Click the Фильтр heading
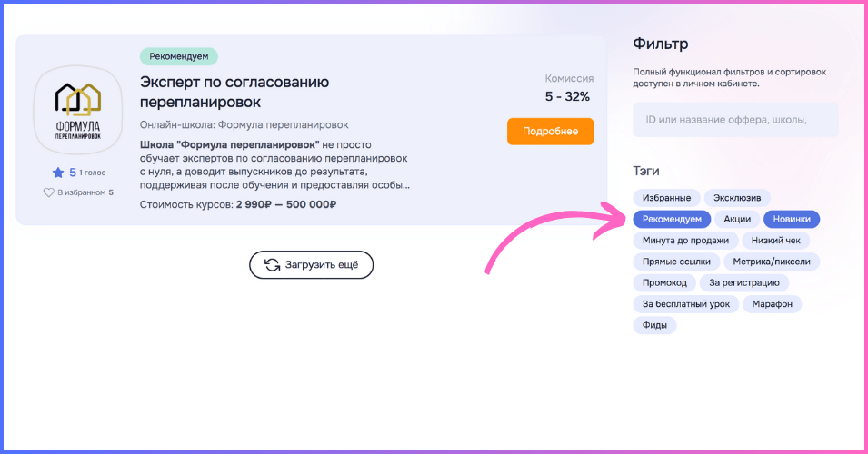The image size is (868, 454). pyautogui.click(x=661, y=44)
